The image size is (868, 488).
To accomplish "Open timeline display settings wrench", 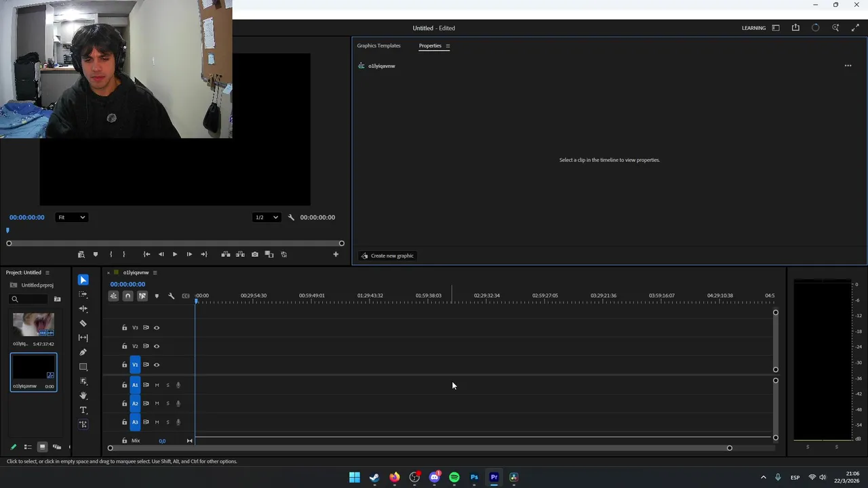I will coord(171,296).
